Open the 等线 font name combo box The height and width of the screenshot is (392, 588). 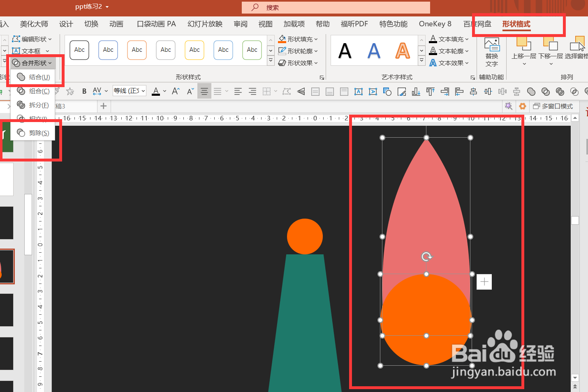click(130, 91)
